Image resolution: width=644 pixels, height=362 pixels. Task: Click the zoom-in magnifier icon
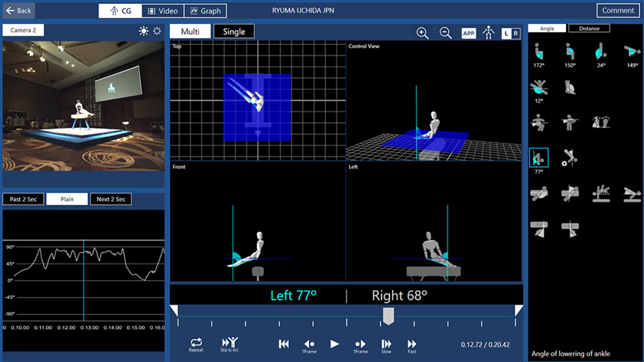tap(423, 33)
